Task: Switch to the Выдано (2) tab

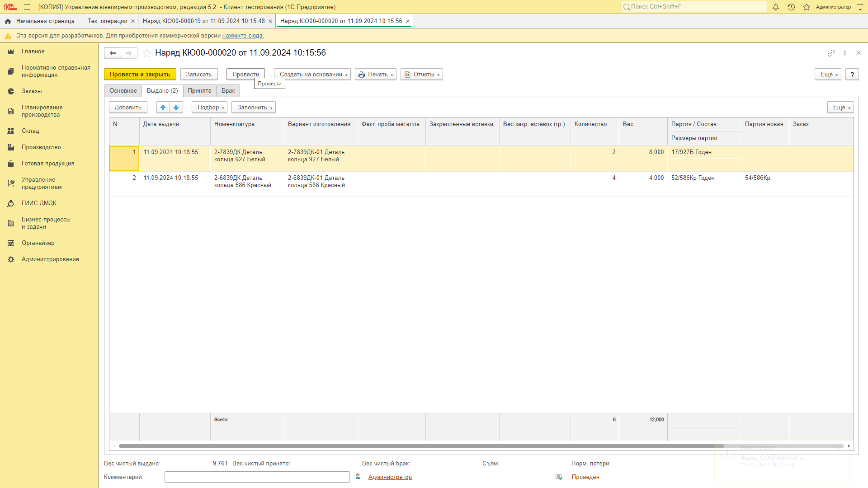Action: click(162, 91)
